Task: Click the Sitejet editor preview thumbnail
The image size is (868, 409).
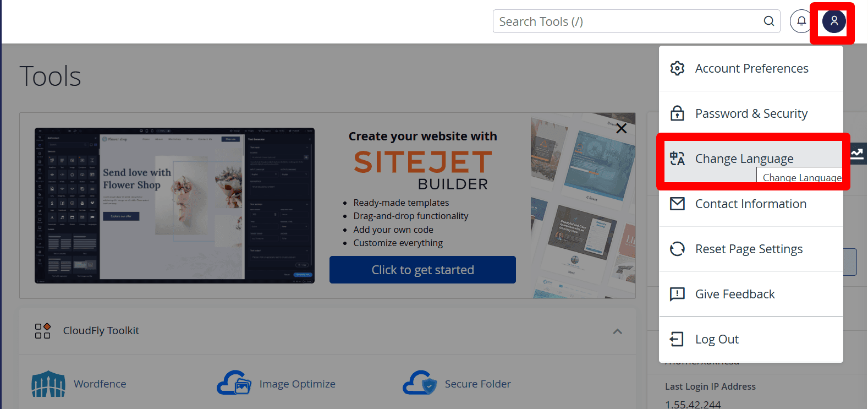Action: click(x=174, y=205)
